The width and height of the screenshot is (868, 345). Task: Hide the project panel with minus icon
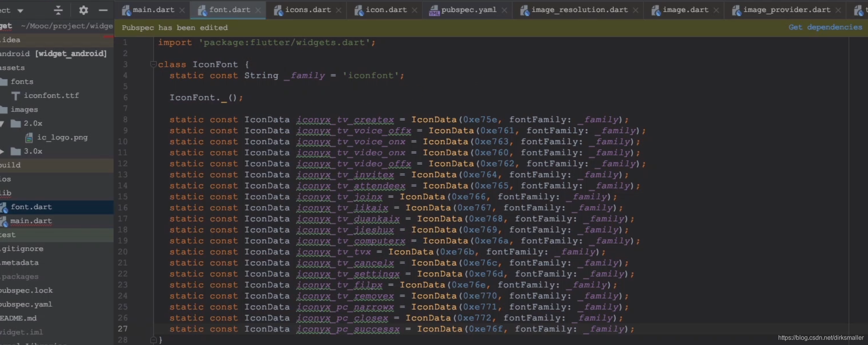[x=103, y=10]
